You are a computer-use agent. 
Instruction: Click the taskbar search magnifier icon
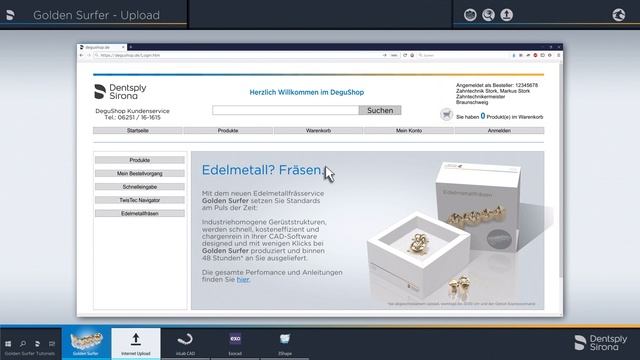pyautogui.click(x=23, y=344)
